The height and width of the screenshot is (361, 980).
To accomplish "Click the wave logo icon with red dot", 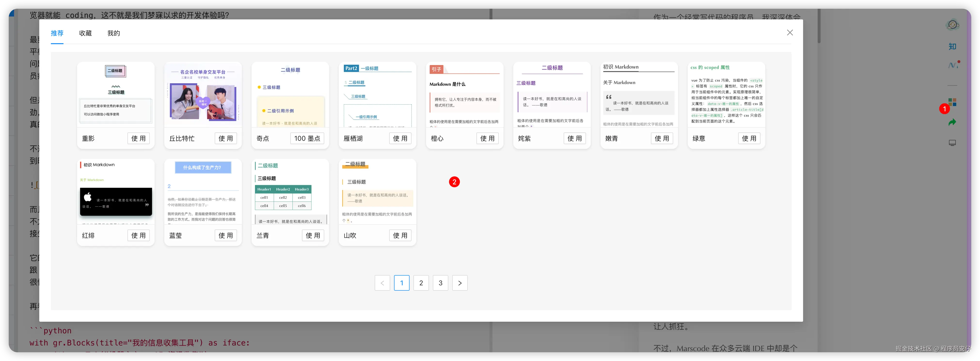I will click(952, 65).
